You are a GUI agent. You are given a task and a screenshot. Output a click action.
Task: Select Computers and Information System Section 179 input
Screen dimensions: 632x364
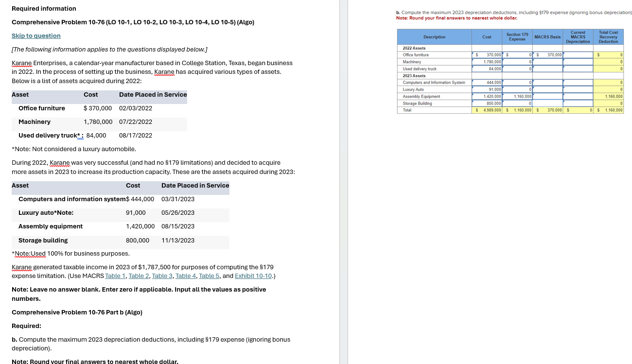point(517,83)
